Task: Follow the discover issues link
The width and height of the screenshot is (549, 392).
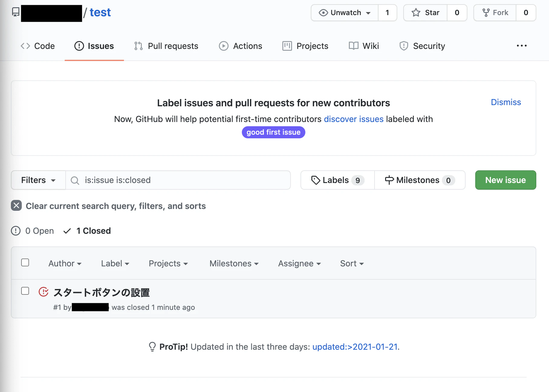Action: [354, 119]
